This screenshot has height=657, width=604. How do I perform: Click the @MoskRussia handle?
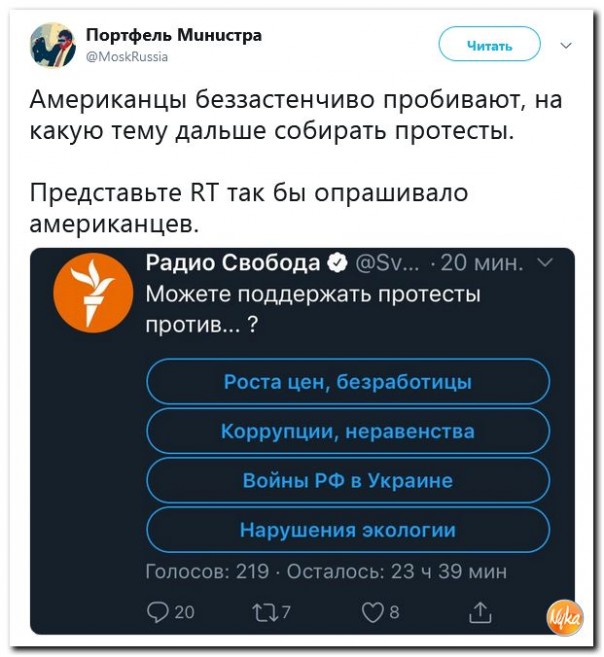(x=127, y=56)
